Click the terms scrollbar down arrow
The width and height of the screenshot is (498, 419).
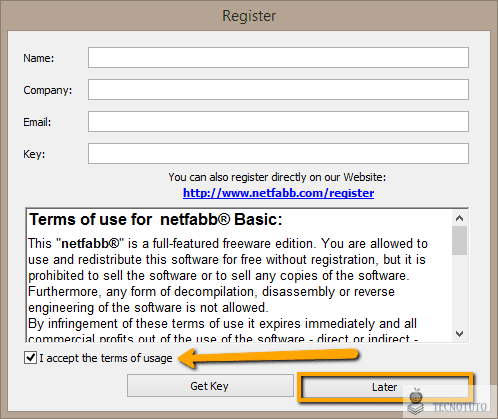coord(460,334)
